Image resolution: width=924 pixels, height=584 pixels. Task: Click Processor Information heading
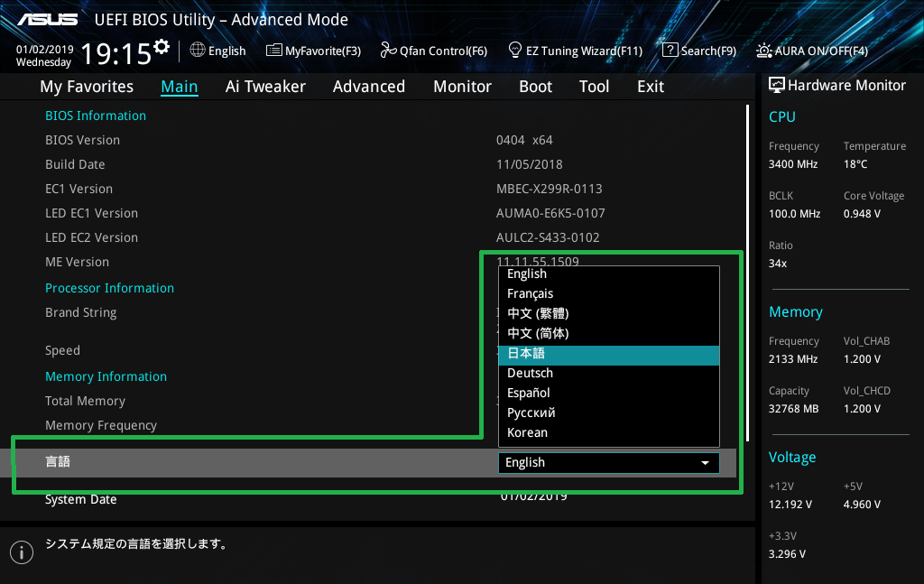point(109,288)
